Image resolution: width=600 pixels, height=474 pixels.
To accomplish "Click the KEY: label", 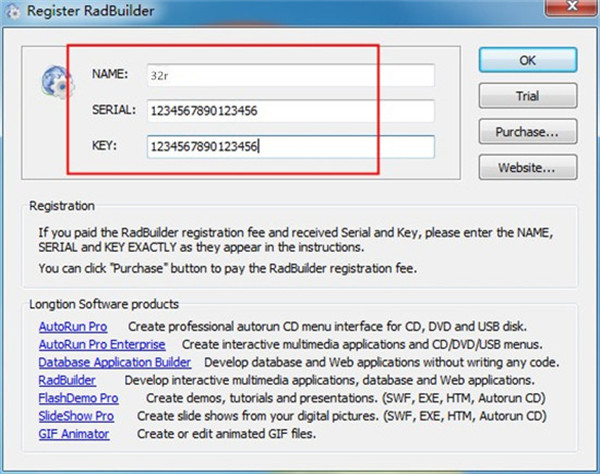I will click(104, 145).
